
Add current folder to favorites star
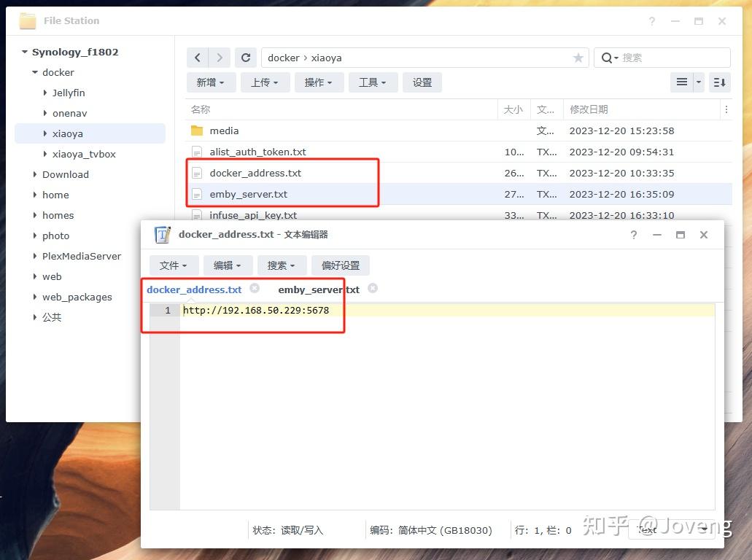coord(578,58)
